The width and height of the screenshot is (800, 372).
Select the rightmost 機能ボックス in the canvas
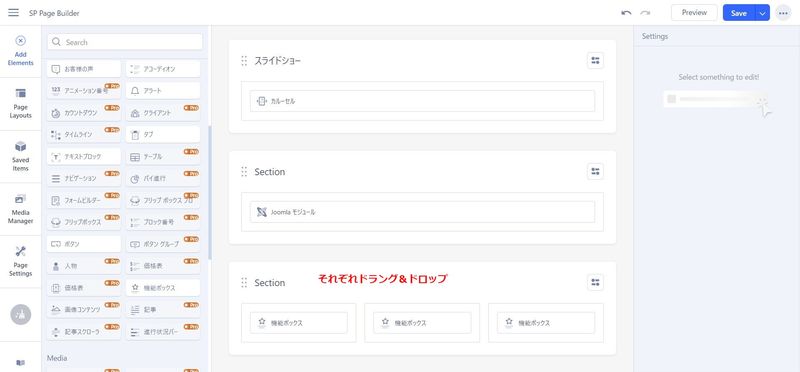(546, 323)
